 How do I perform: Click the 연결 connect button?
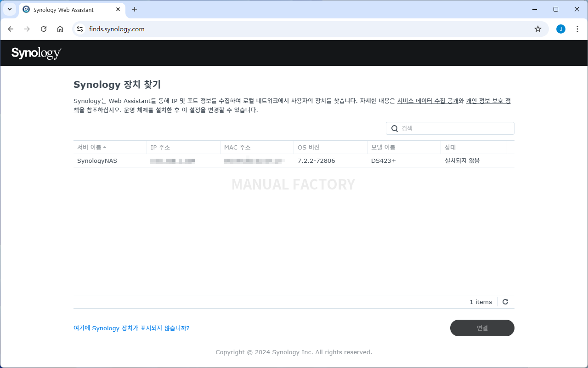click(482, 328)
